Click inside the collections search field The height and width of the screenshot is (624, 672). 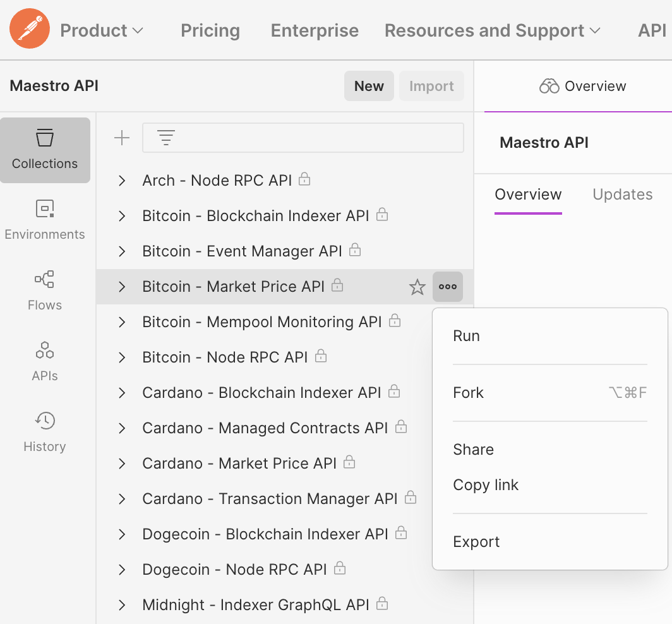point(303,137)
